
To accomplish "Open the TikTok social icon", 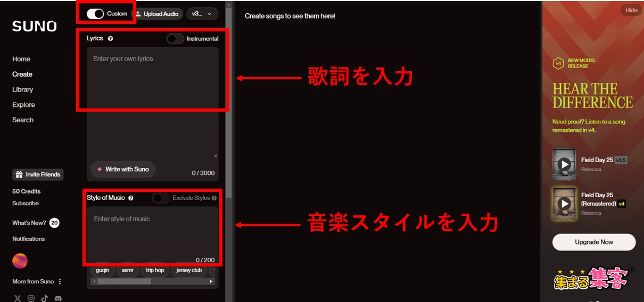I will (x=45, y=298).
